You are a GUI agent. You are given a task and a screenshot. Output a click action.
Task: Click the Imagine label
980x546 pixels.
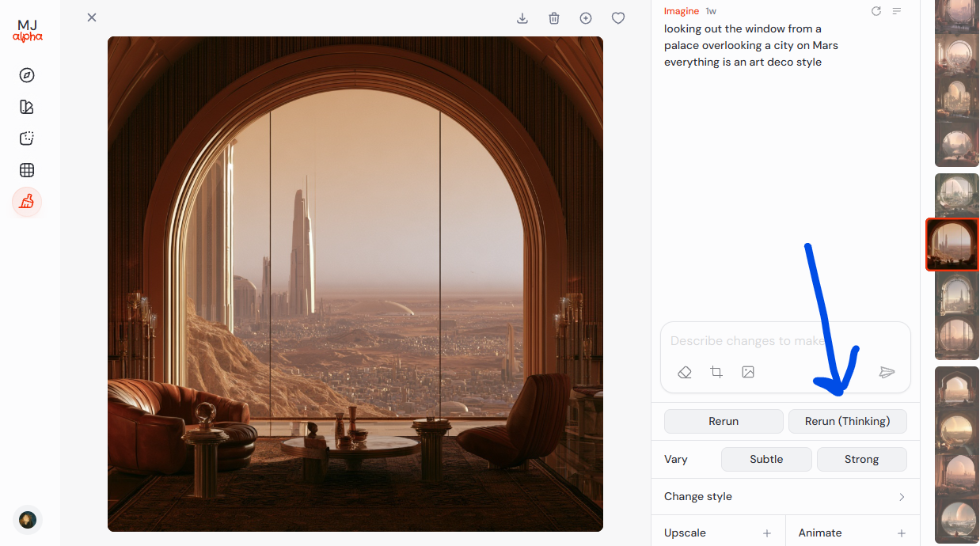[682, 11]
